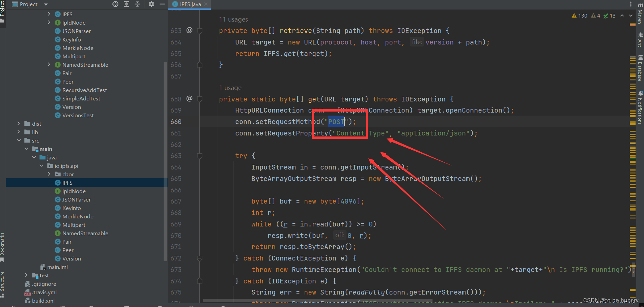Screen dimensions: 644x307
Task: Click the 130 warnings indicator
Action: pos(580,16)
